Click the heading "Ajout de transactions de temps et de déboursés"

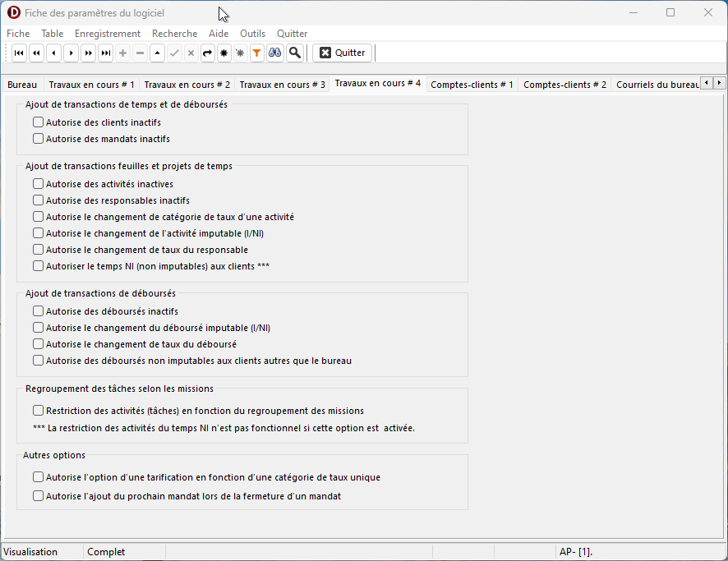(x=127, y=104)
